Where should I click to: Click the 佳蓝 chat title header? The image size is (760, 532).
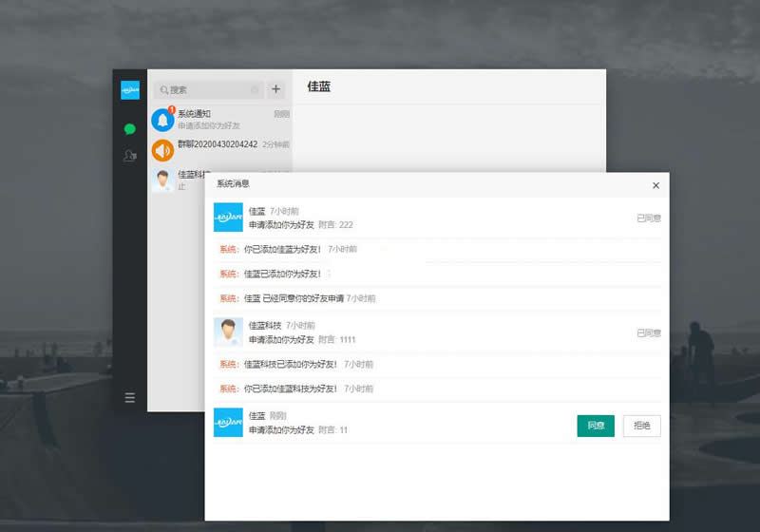coord(319,87)
